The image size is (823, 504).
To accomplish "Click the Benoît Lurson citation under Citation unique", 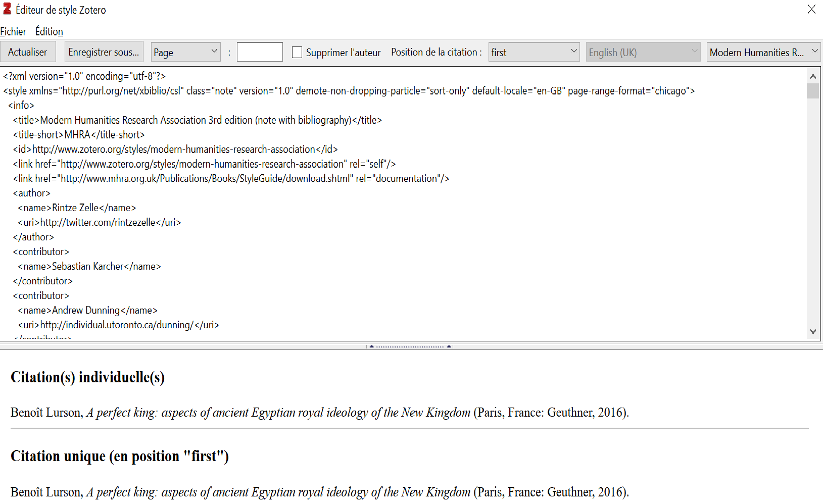I will [320, 492].
